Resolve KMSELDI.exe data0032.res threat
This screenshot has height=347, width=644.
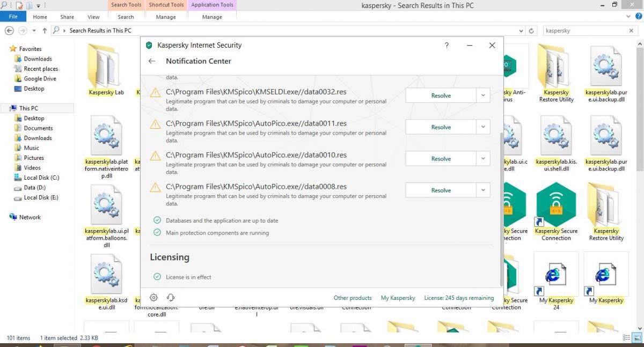[x=441, y=95]
